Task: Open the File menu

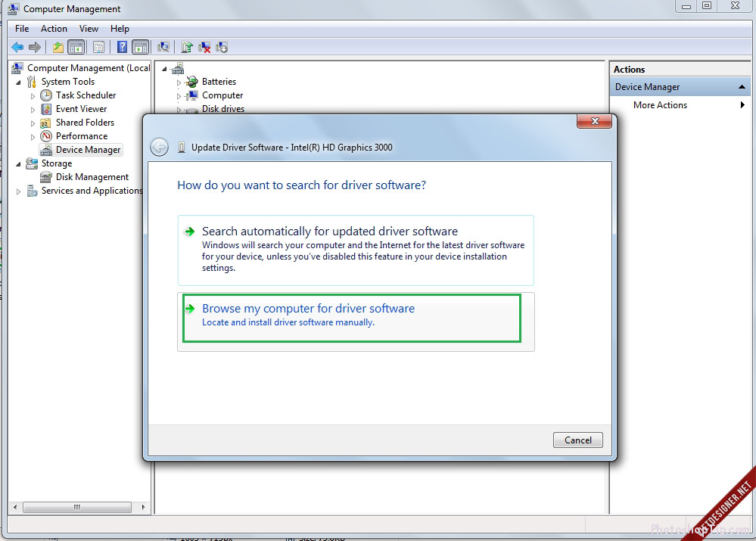Action: pyautogui.click(x=22, y=29)
